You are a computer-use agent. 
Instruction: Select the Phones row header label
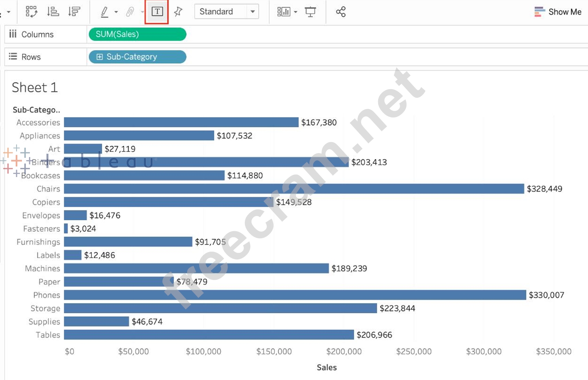tap(46, 295)
